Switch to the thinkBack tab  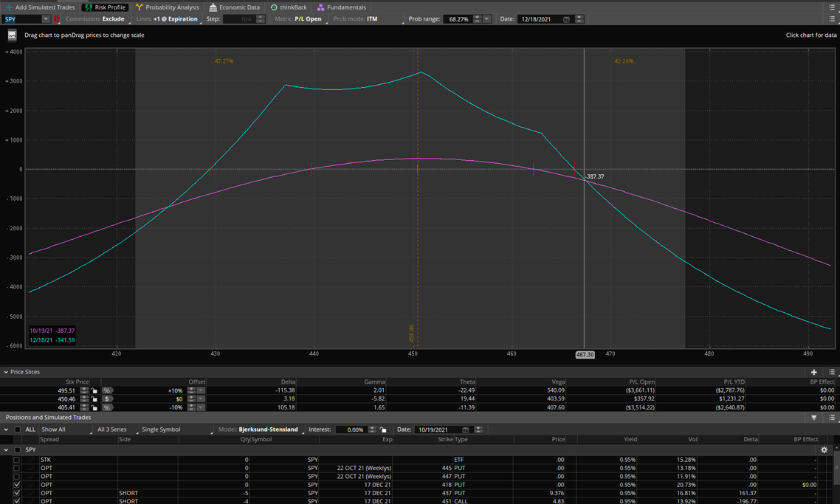pyautogui.click(x=288, y=7)
